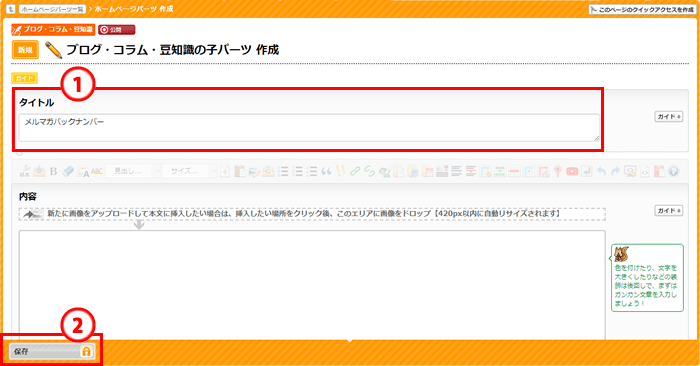Go to ホームページパーツ一覧 breadcrumb

52,9
